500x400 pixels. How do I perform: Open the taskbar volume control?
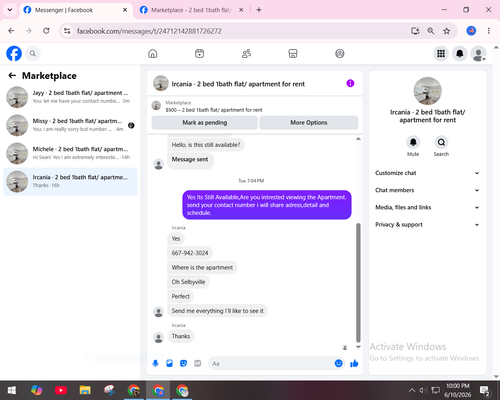423,390
